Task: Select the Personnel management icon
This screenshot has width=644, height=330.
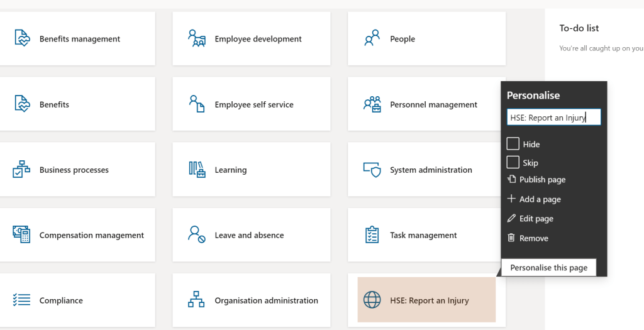Action: point(372,104)
